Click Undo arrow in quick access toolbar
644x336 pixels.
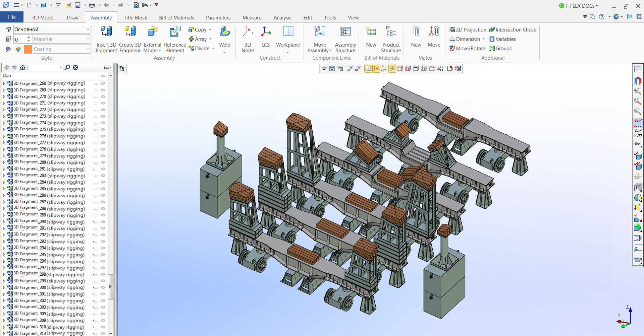pyautogui.click(x=107, y=5)
